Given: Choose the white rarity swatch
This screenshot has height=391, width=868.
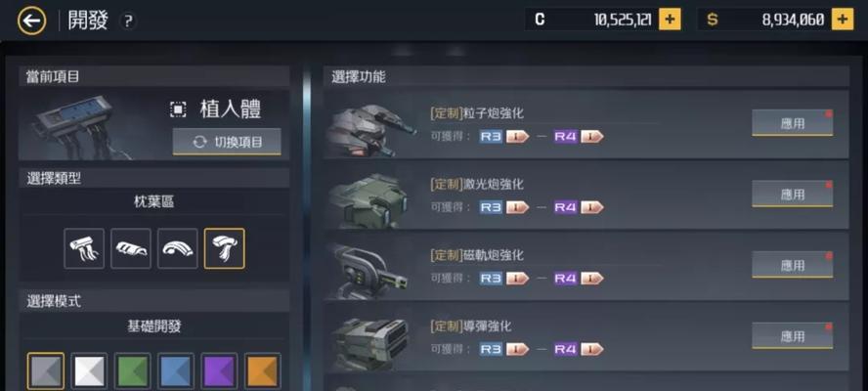Looking at the screenshot, I should [x=89, y=371].
